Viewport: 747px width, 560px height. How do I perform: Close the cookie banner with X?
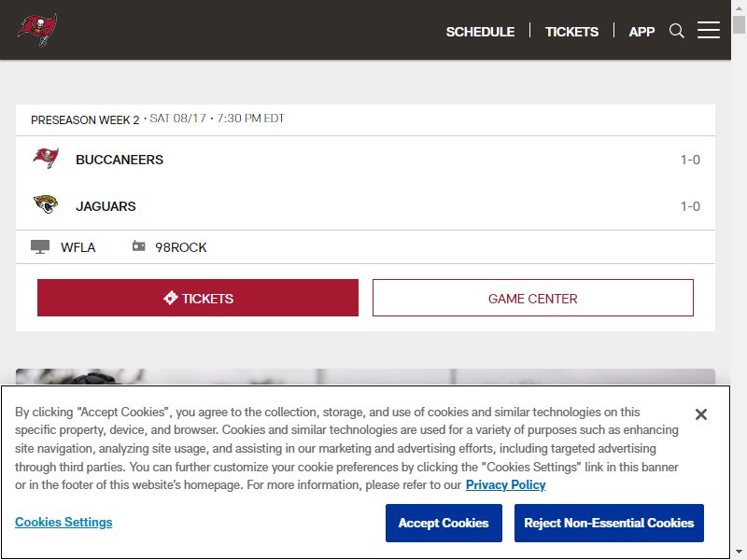tap(701, 414)
